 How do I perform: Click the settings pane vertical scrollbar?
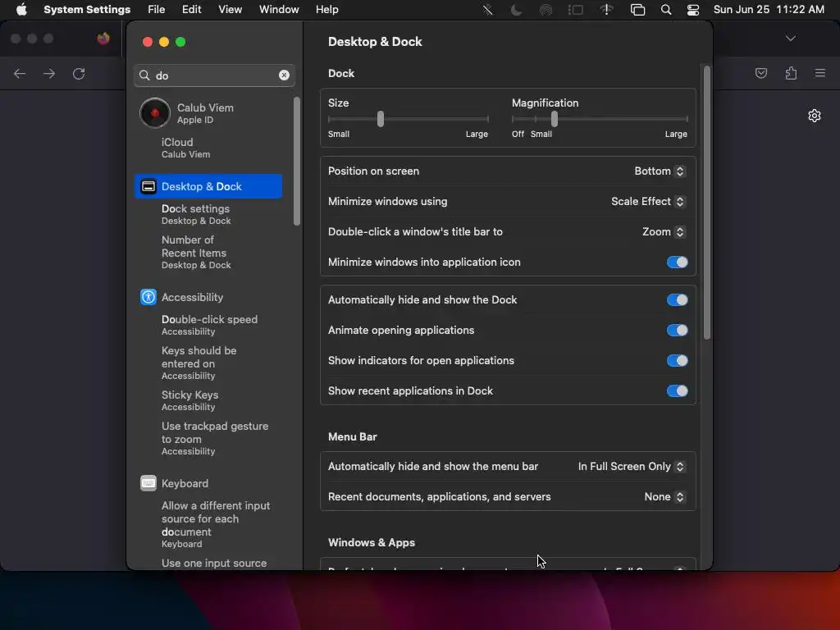[707, 203]
